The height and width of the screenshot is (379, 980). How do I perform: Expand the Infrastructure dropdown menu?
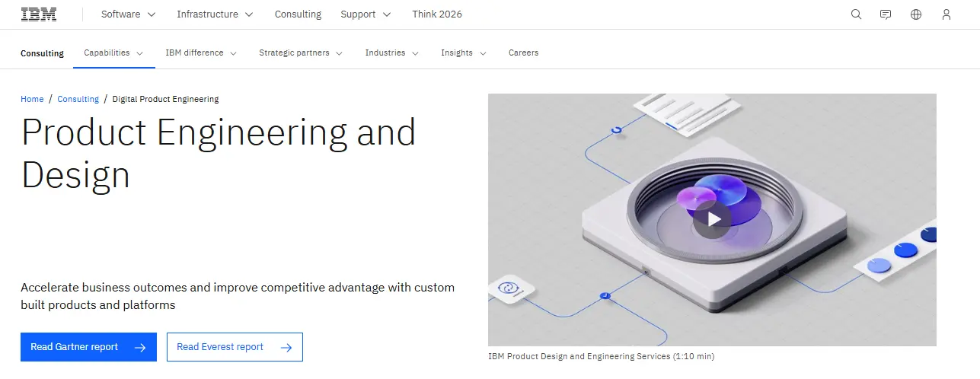click(214, 14)
